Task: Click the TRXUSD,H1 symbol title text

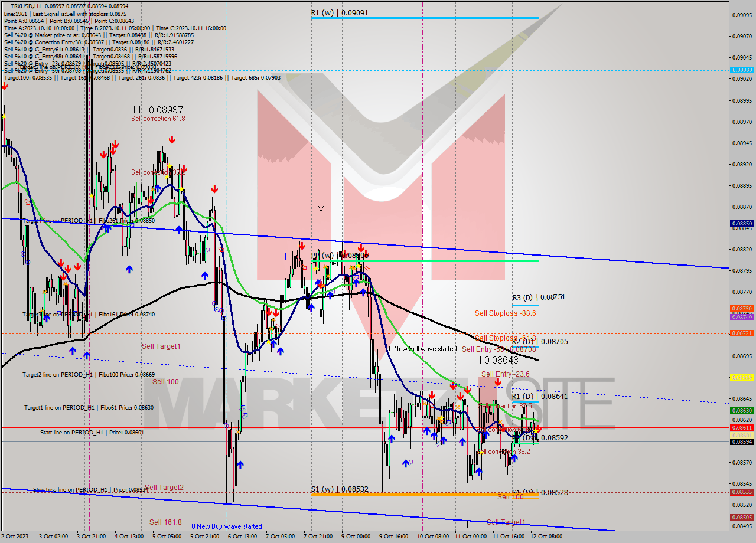Action: [27, 6]
